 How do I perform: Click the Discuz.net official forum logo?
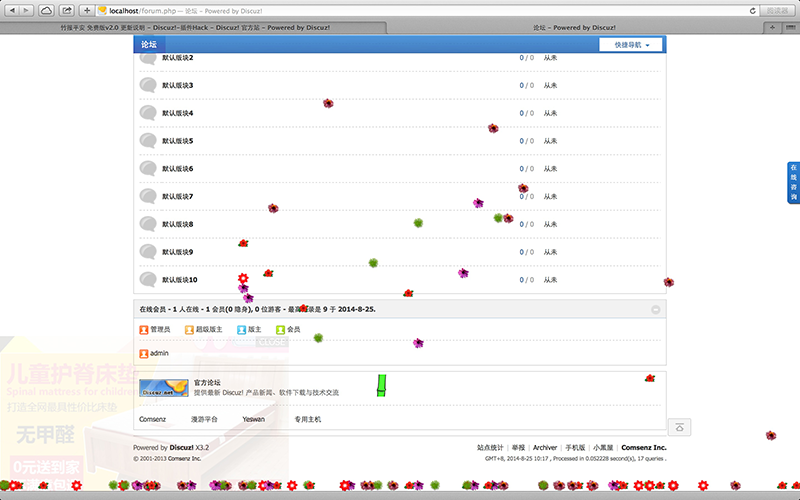point(163,388)
